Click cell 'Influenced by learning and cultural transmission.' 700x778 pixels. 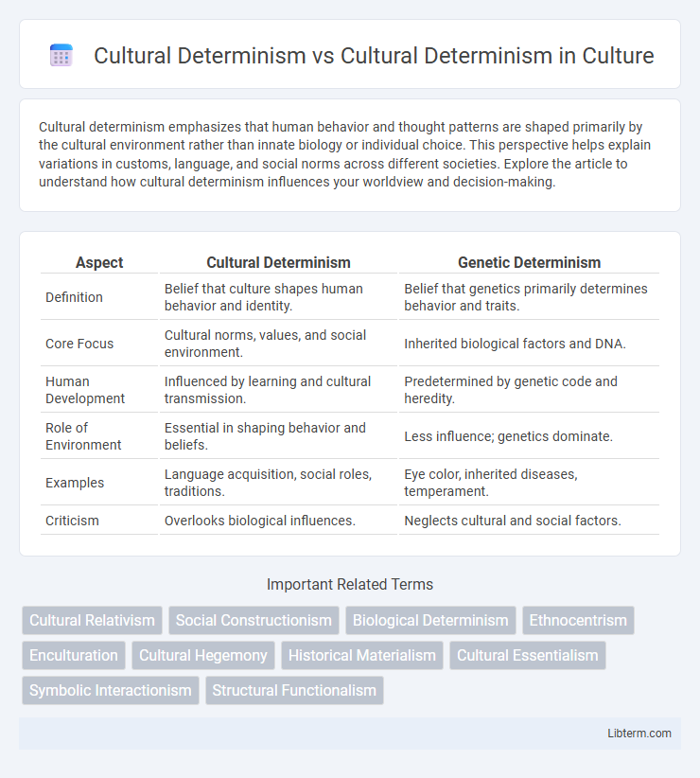tap(279, 390)
